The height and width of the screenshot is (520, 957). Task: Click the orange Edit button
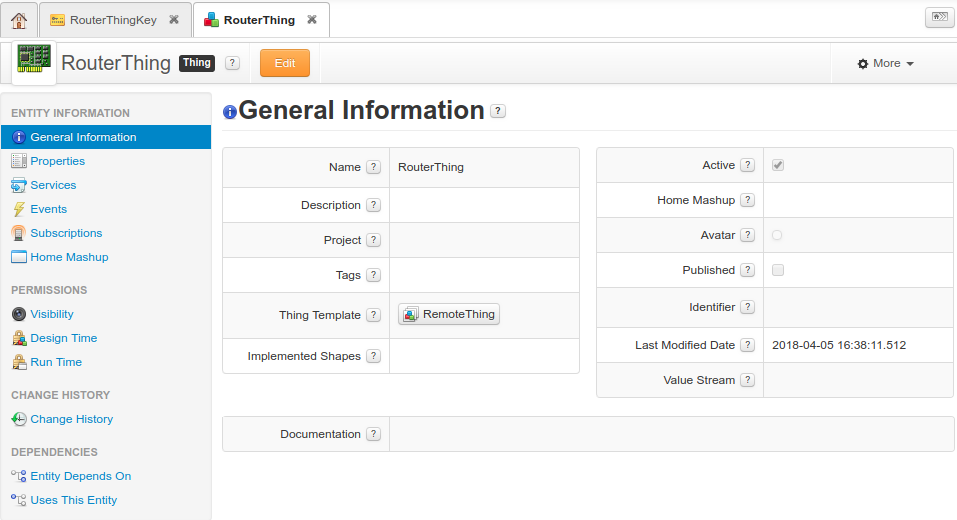point(285,63)
